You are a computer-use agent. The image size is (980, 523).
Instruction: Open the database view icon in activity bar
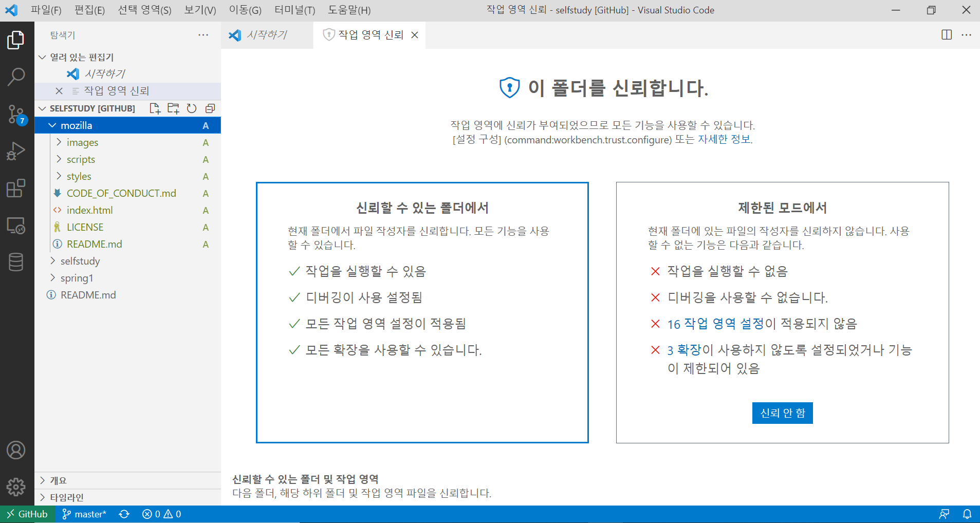[x=16, y=262]
